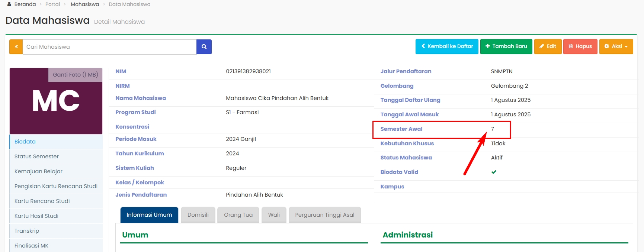Go back with Kembali ke Daftar
This screenshot has height=252, width=644.
[x=447, y=46]
